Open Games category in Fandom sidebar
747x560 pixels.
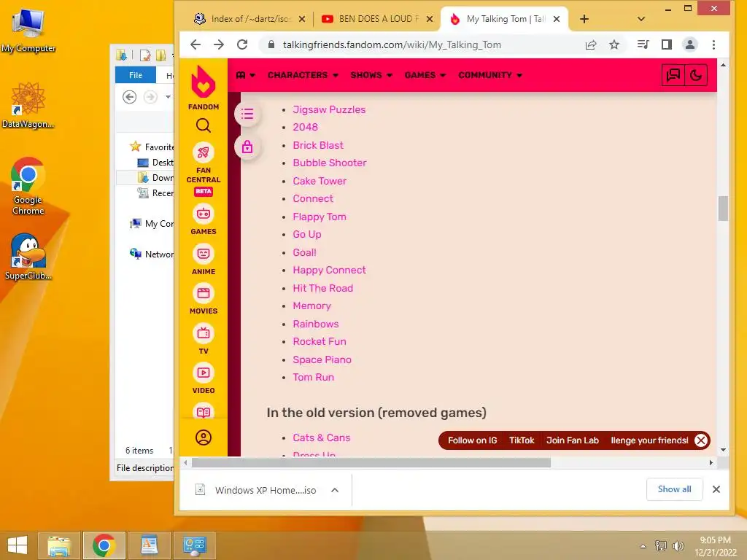[204, 219]
